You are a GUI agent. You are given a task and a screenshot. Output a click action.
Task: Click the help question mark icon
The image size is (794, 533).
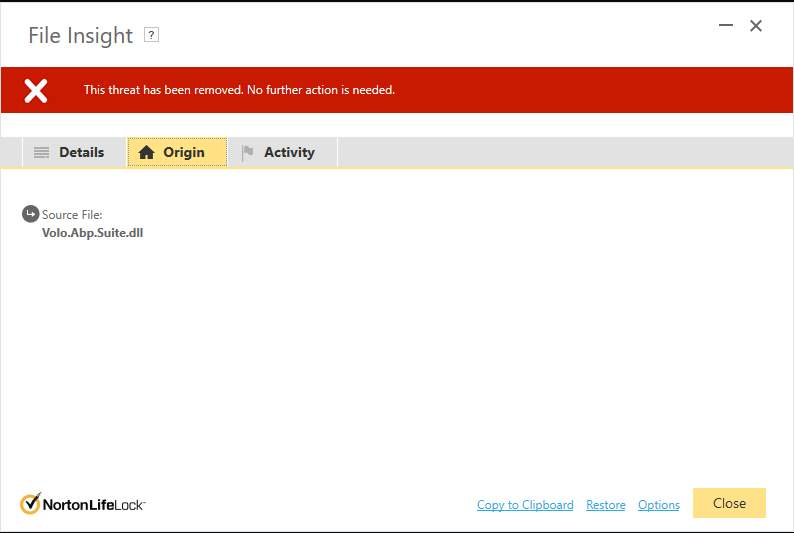click(x=152, y=35)
